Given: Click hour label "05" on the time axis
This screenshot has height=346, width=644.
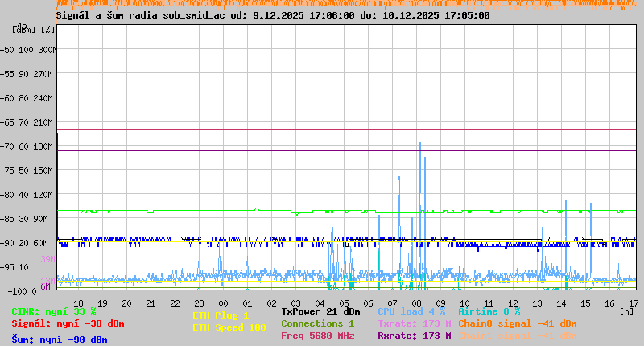Looking at the screenshot, I should click(x=345, y=303).
